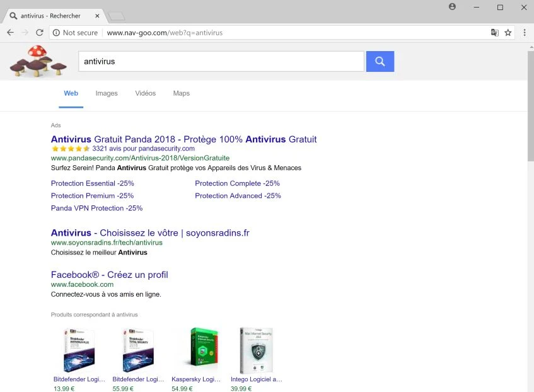534x392 pixels.
Task: Click the address bar URL
Action: click(x=165, y=33)
